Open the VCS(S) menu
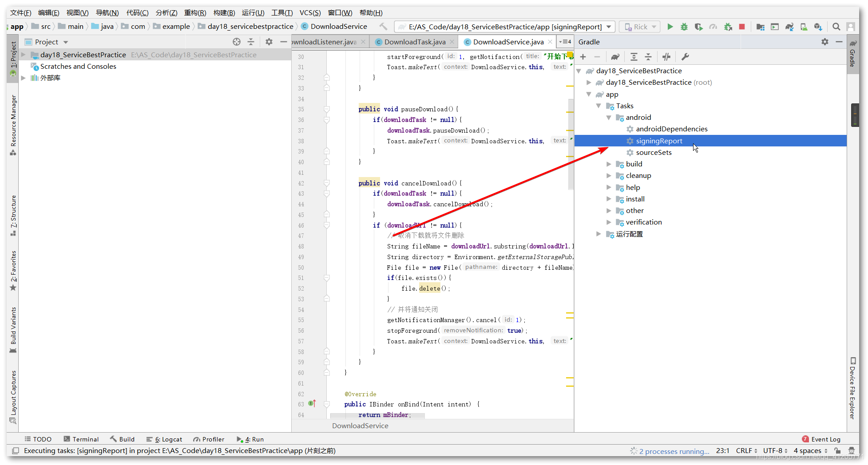This screenshot has width=868, height=465. [310, 12]
